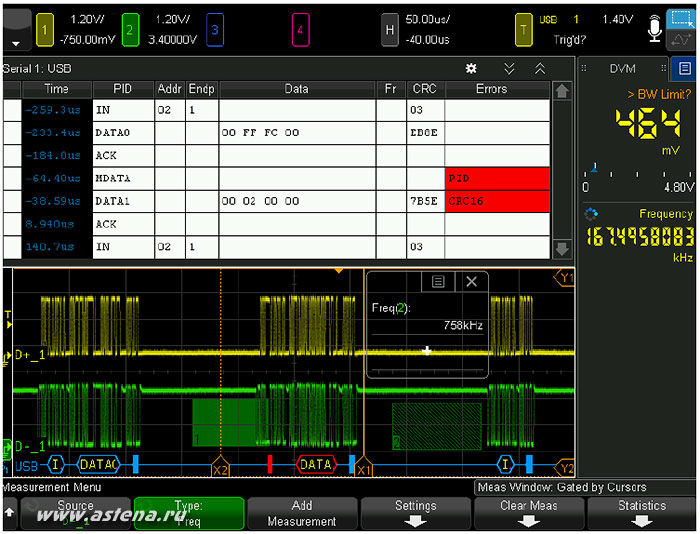The width and height of the screenshot is (700, 534).
Task: Click D-_1 channel label
Action: point(29,446)
